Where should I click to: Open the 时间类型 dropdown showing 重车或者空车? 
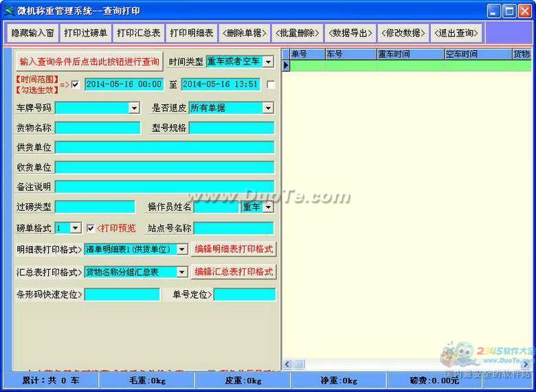tap(268, 62)
